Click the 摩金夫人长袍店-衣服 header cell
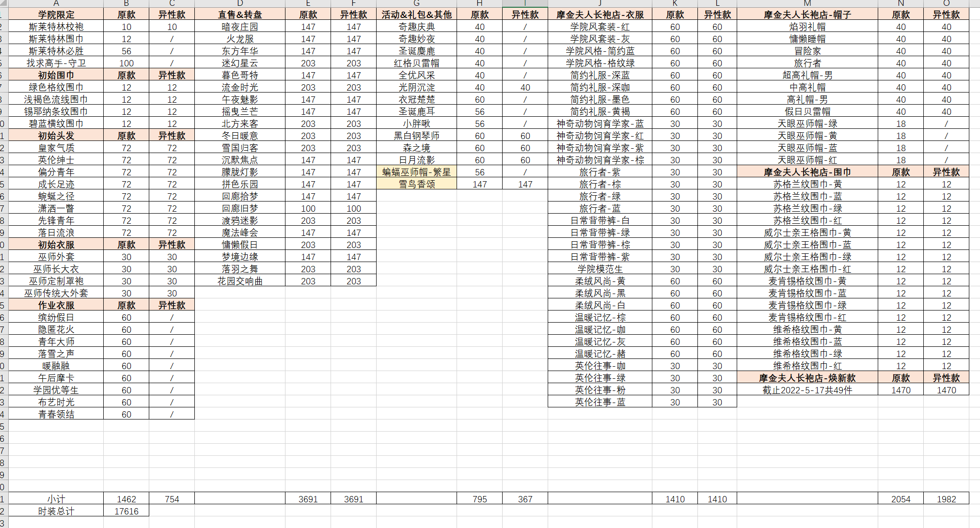Viewport: 980px width, 528px height. [600, 15]
